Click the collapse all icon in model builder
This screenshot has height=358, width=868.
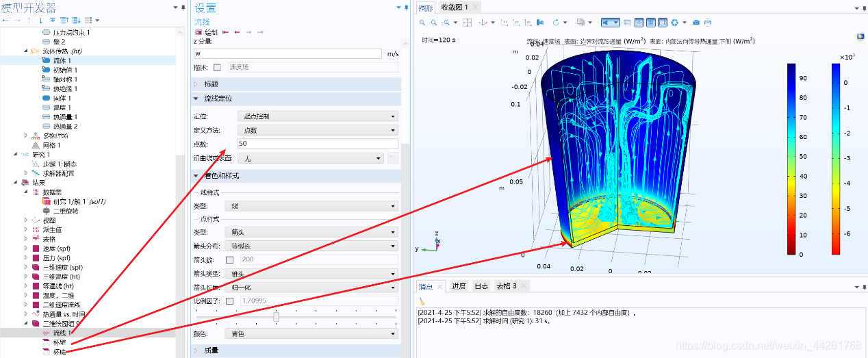coord(64,21)
